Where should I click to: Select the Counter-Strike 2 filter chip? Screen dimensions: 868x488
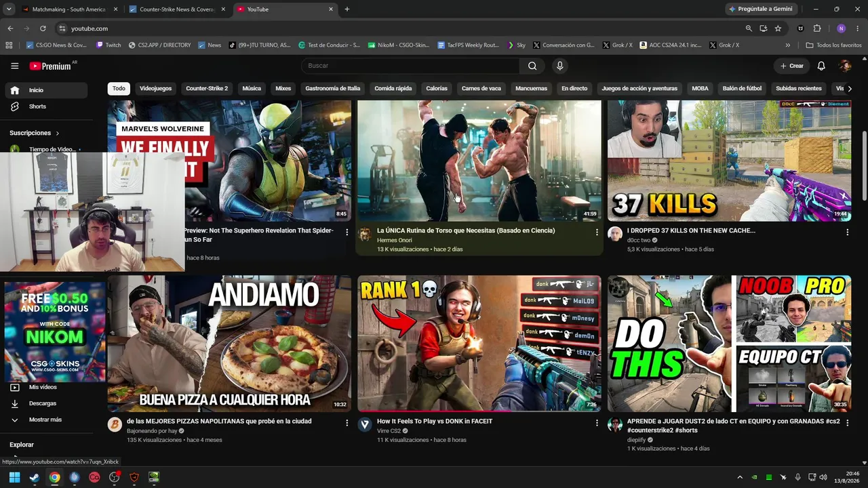pos(207,88)
